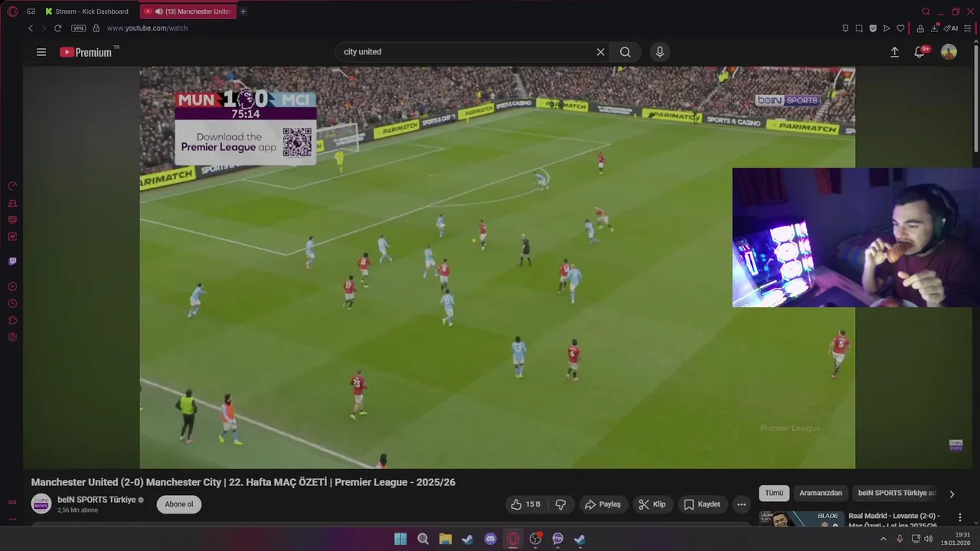Go forward with browser forward arrow

[44, 28]
